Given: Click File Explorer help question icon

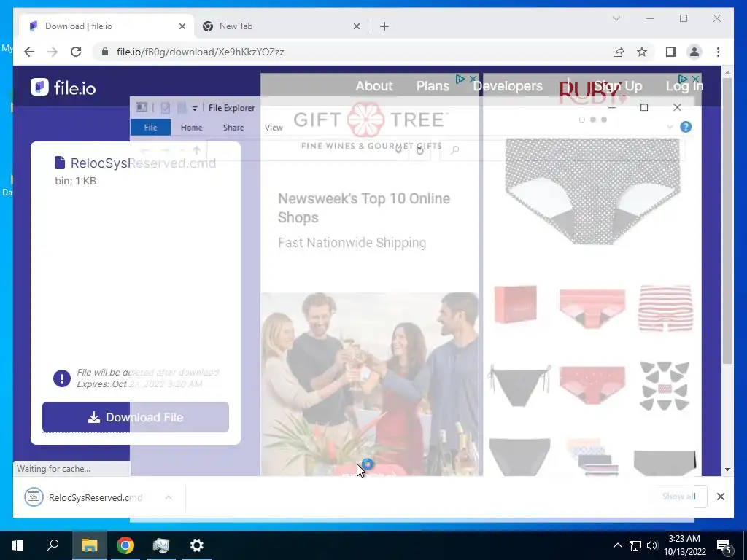Looking at the screenshot, I should click(686, 127).
